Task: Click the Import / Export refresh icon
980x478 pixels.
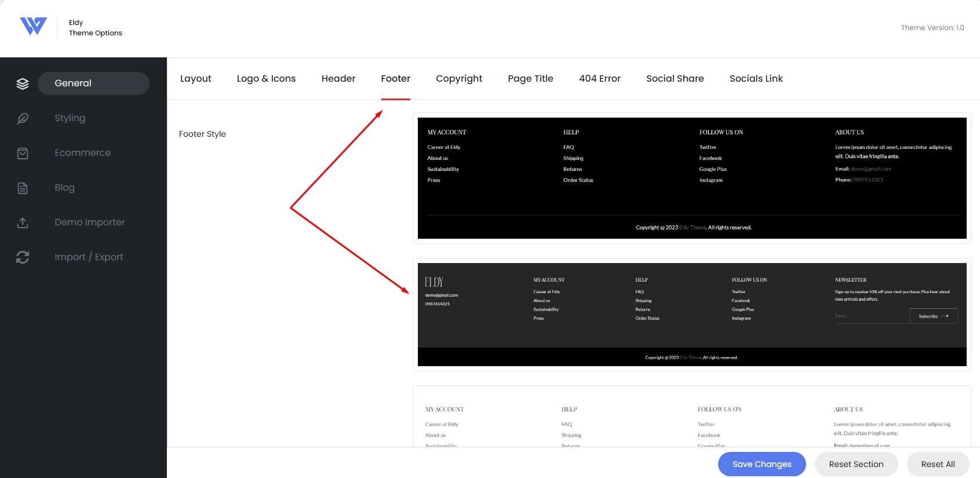Action: point(23,257)
